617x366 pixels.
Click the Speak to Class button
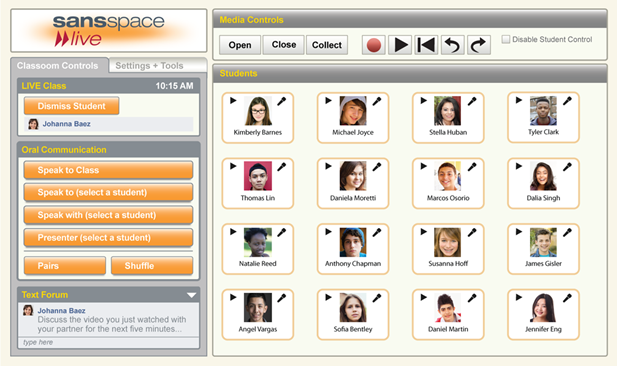point(108,170)
